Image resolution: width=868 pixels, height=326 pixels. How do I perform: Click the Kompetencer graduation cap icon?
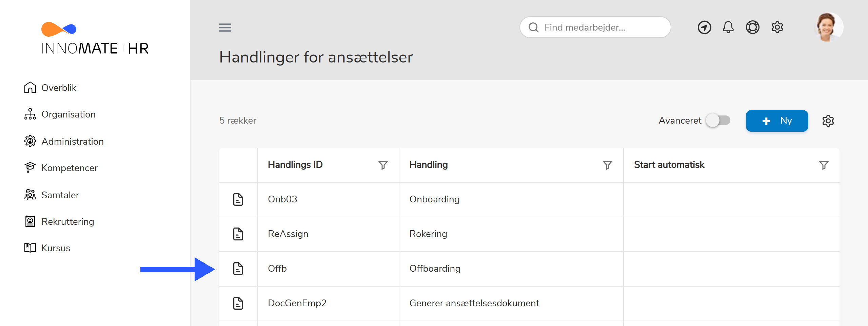pyautogui.click(x=30, y=167)
